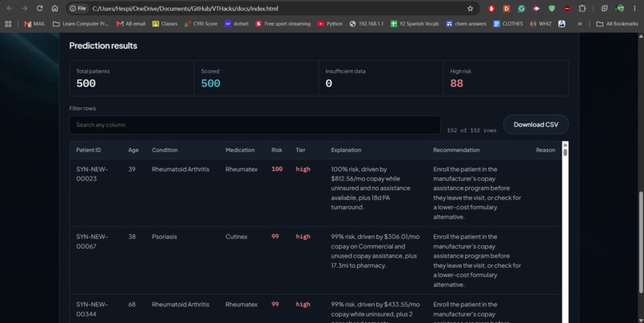The width and height of the screenshot is (644, 323).
Task: Open the Grammarly extension icon
Action: [x=521, y=8]
